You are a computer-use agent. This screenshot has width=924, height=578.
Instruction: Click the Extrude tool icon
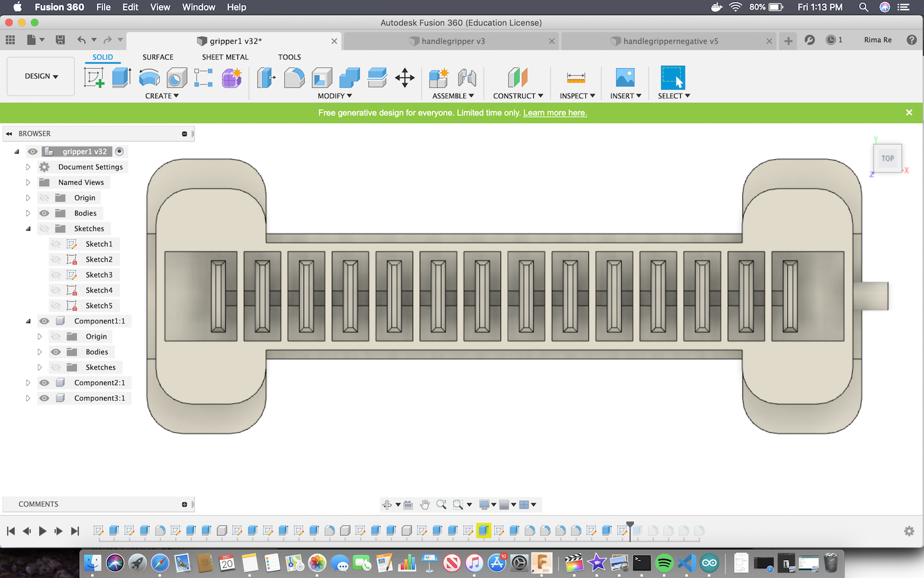(x=121, y=78)
